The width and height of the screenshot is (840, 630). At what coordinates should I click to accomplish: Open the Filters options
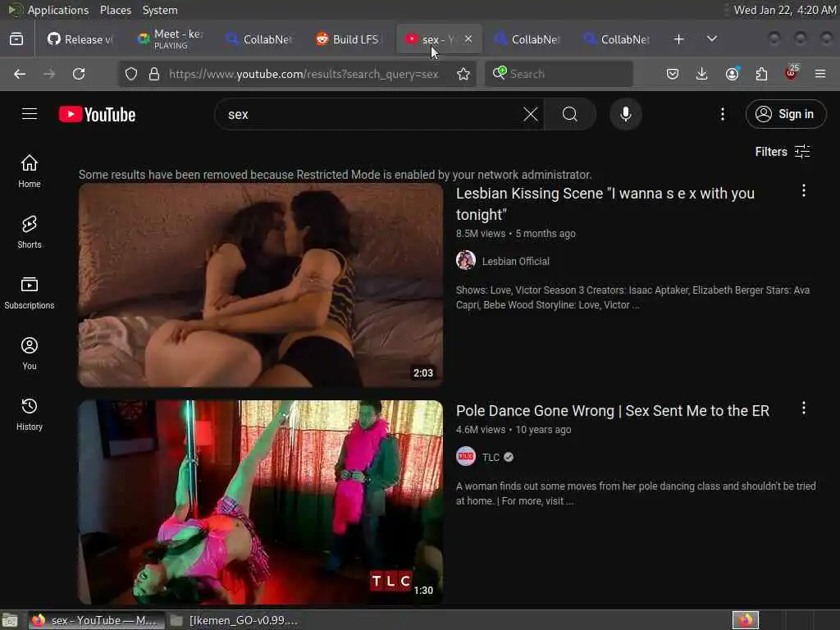(782, 152)
